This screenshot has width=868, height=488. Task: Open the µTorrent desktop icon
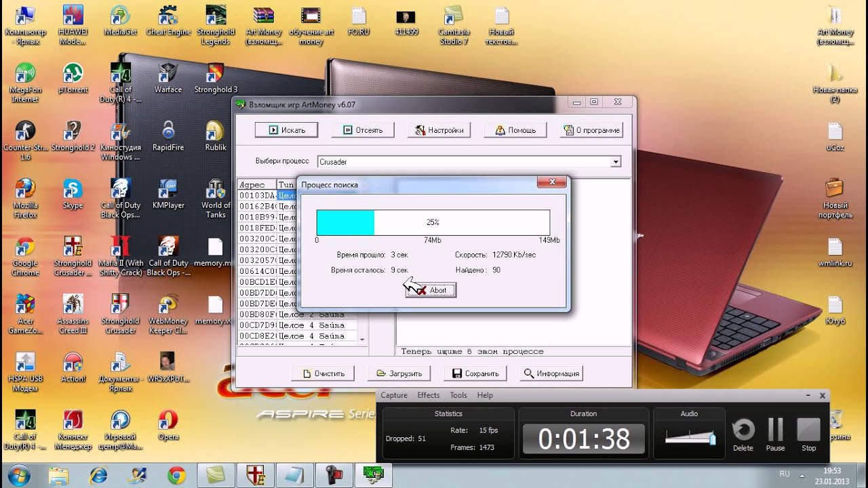(73, 79)
